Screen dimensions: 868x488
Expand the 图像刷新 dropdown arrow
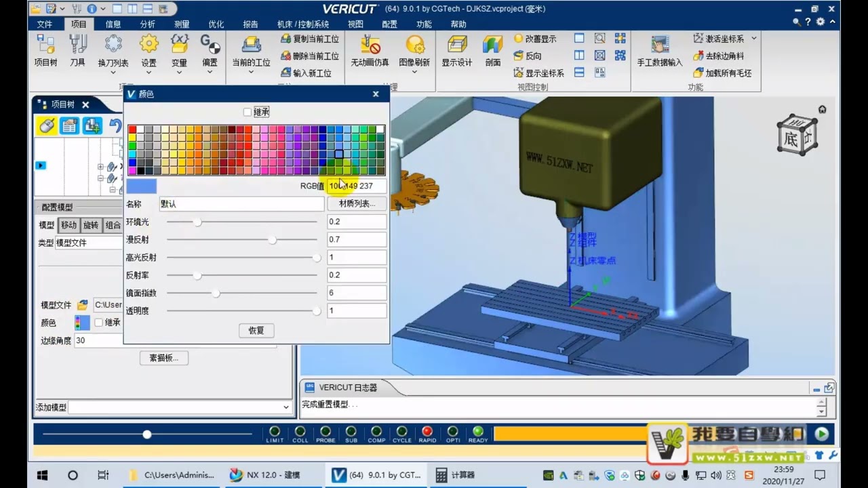pyautogui.click(x=414, y=71)
